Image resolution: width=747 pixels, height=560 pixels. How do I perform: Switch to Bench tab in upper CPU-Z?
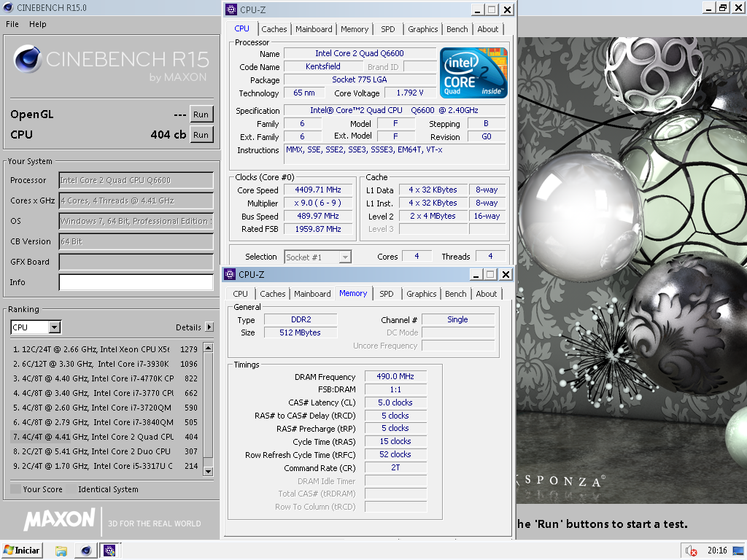[x=457, y=29]
